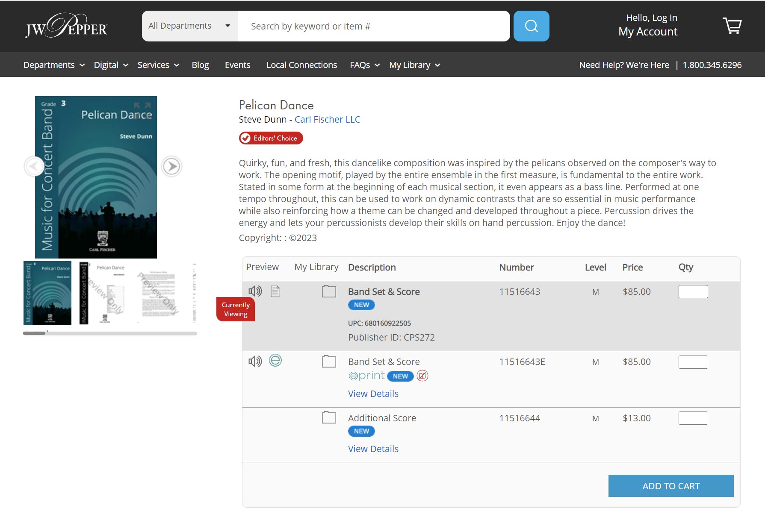Click the NEW badge under Additional Score
Viewport: 765px width, 532px height.
(361, 431)
